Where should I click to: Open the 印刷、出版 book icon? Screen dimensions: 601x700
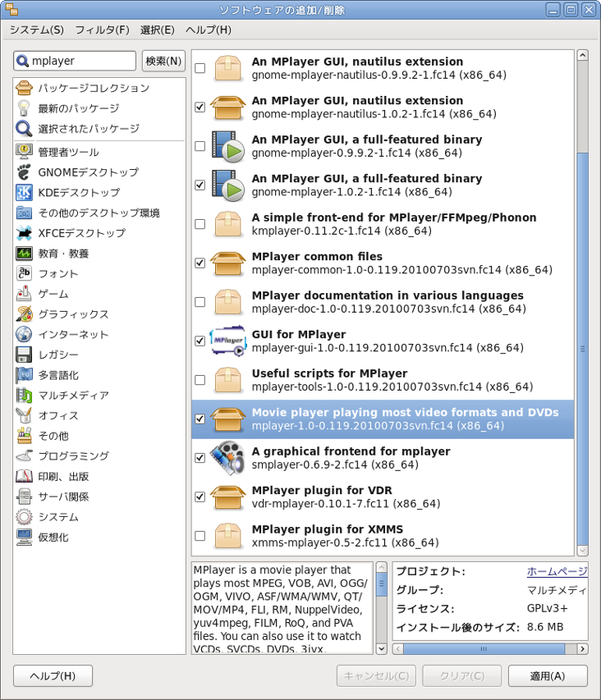point(24,476)
